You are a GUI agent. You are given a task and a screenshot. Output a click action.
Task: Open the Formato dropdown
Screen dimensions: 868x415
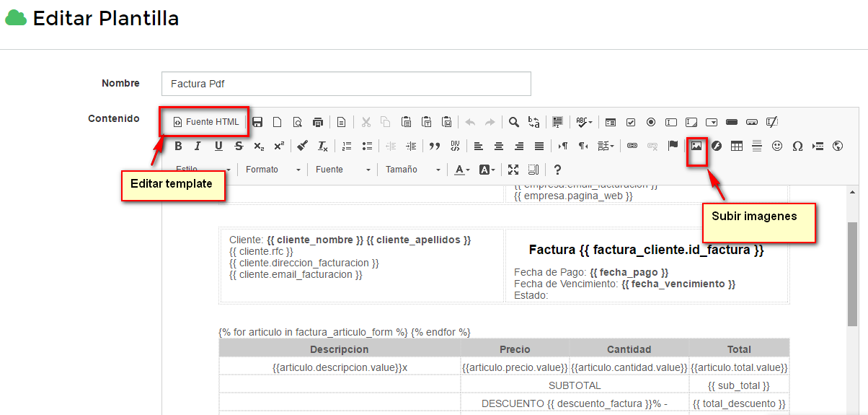tap(273, 170)
